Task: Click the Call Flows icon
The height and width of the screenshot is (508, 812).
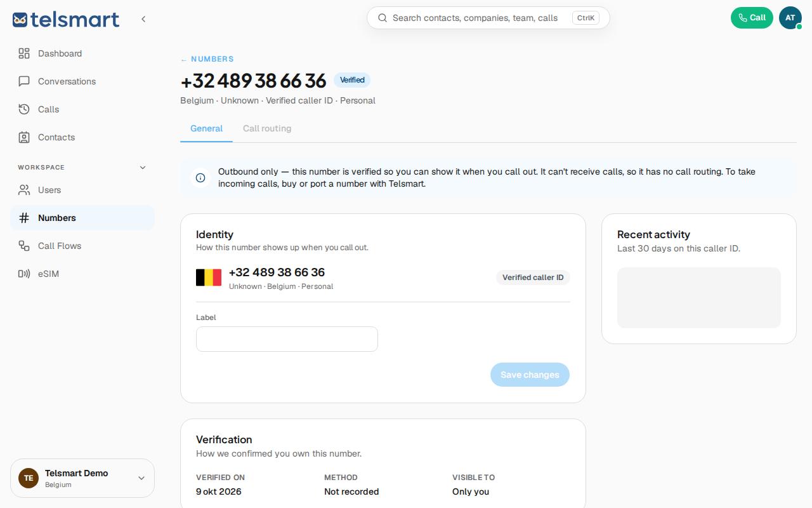Action: pyautogui.click(x=24, y=246)
